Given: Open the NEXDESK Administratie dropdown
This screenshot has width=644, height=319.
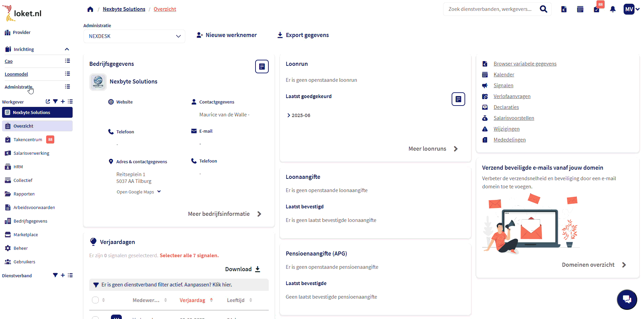Looking at the screenshot, I should coord(134,36).
